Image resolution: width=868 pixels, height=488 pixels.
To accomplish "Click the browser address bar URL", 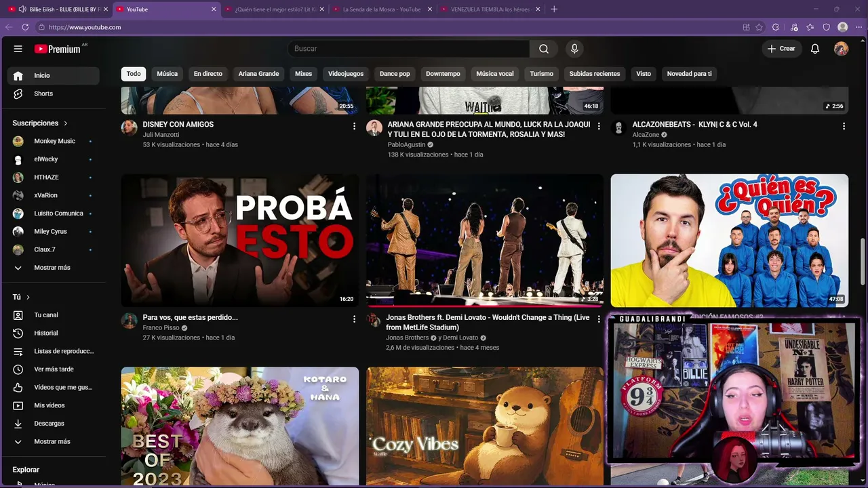I will point(85,27).
